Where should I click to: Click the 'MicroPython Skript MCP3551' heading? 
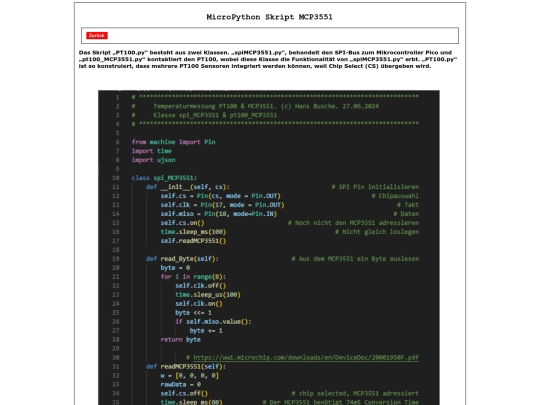coord(270,17)
